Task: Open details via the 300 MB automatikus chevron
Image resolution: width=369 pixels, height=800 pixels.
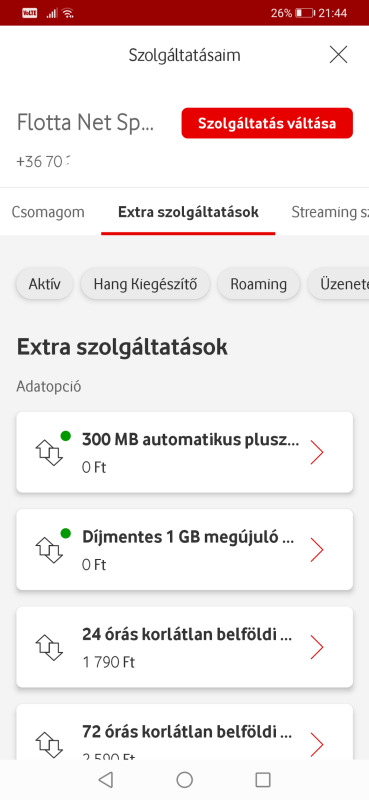Action: tap(317, 453)
